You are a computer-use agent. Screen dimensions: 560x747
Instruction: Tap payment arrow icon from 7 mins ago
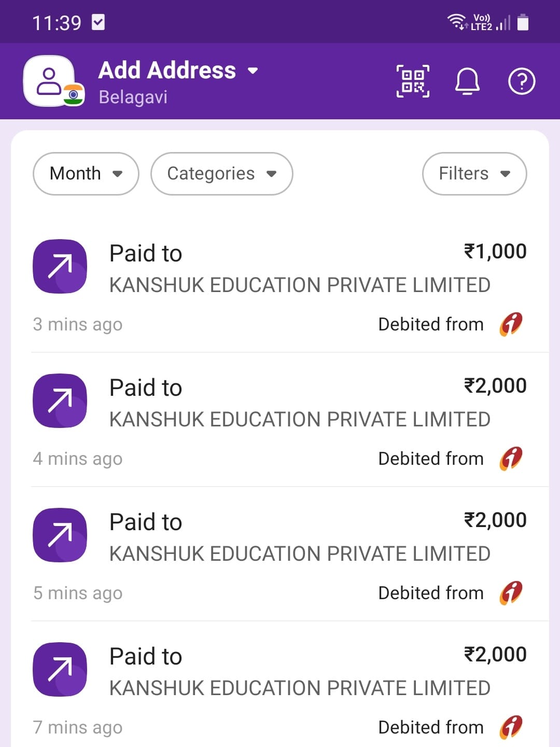[x=60, y=670]
